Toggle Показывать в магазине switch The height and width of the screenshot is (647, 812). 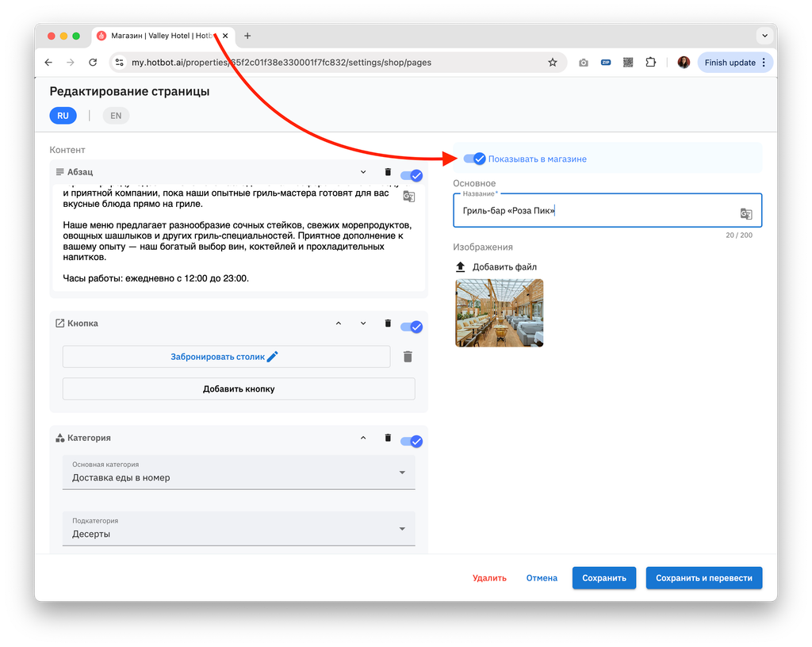(474, 159)
